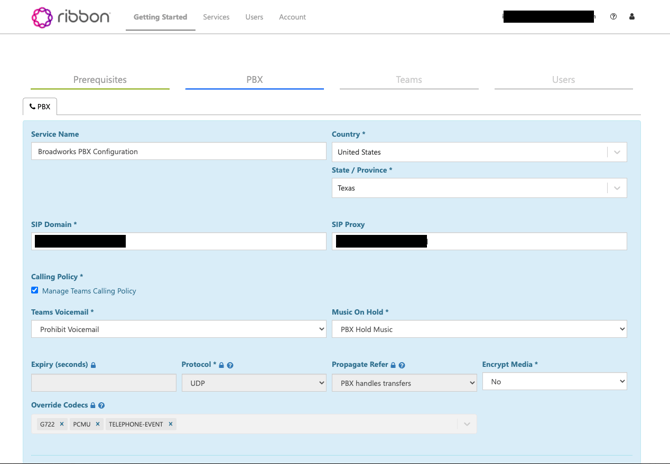Image resolution: width=670 pixels, height=464 pixels.
Task: Click the help icon beside Override Codecs
Action: tap(101, 405)
